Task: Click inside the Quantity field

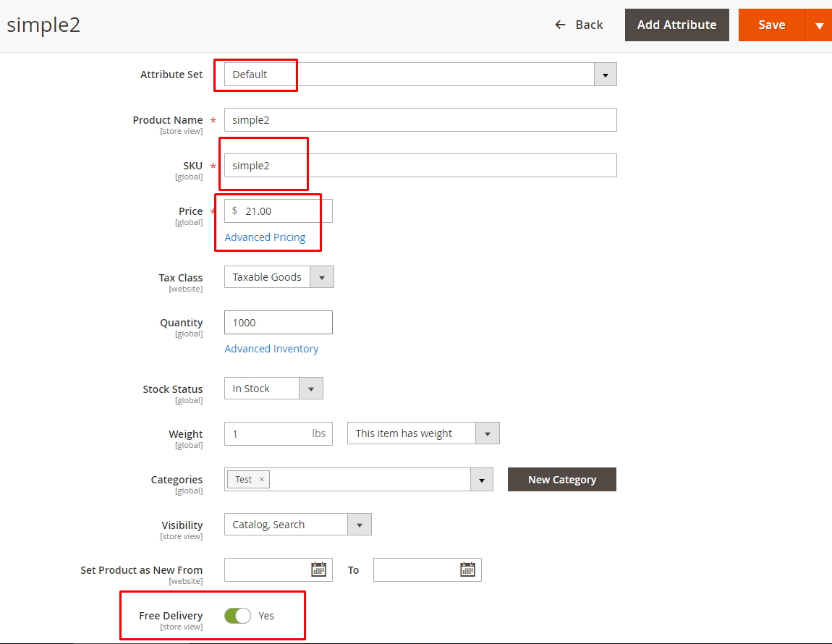Action: pos(278,322)
